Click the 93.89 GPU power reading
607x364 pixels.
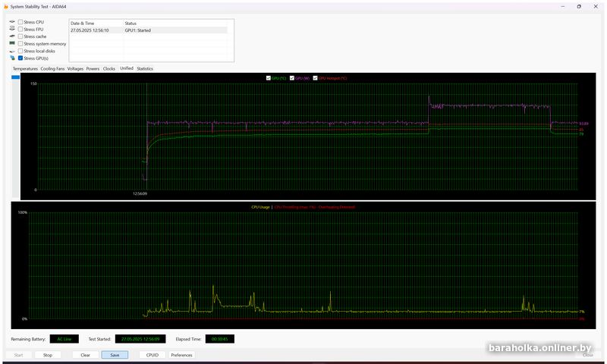point(583,124)
